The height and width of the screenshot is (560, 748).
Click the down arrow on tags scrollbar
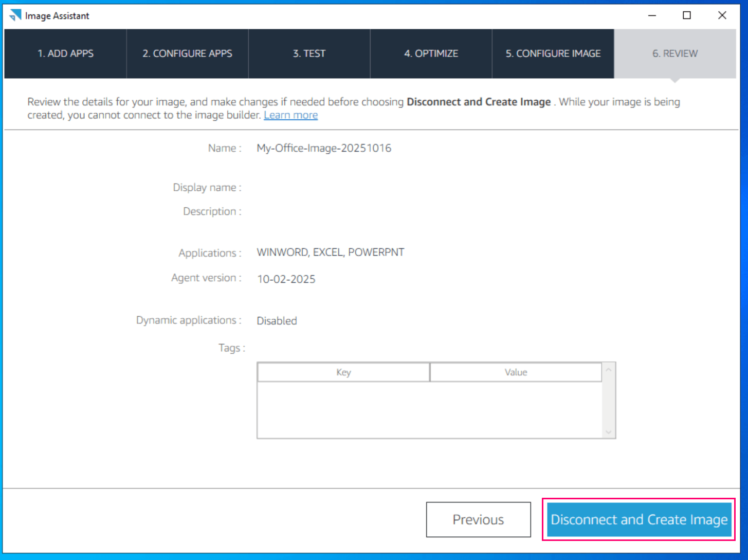[608, 432]
